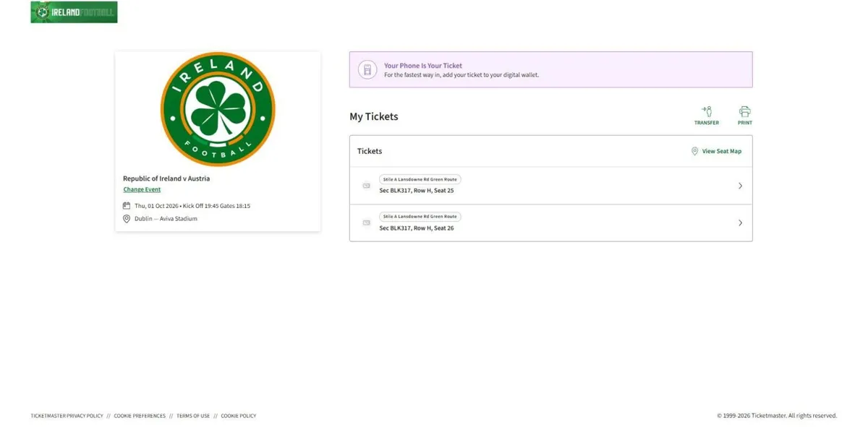Click the Print tickets icon
The image size is (868, 427).
point(744,111)
